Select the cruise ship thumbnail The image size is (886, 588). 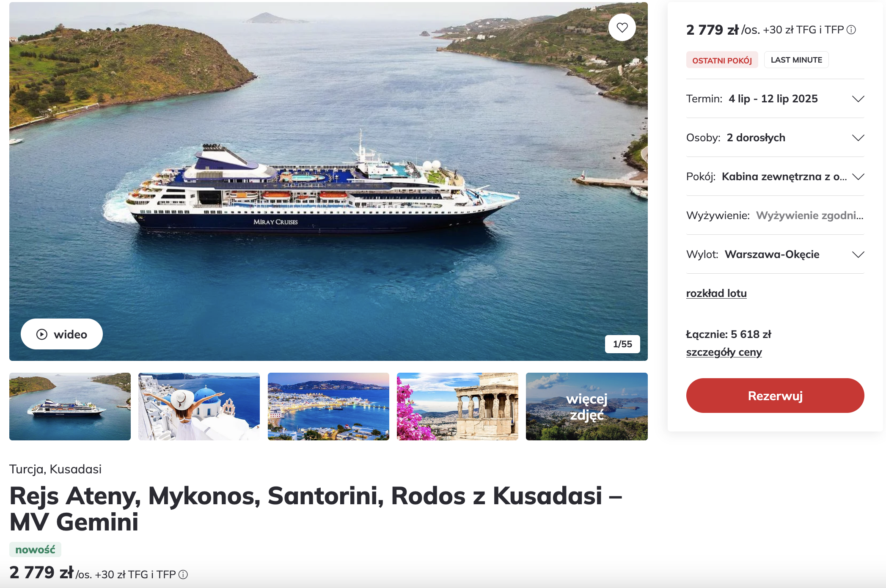point(70,407)
